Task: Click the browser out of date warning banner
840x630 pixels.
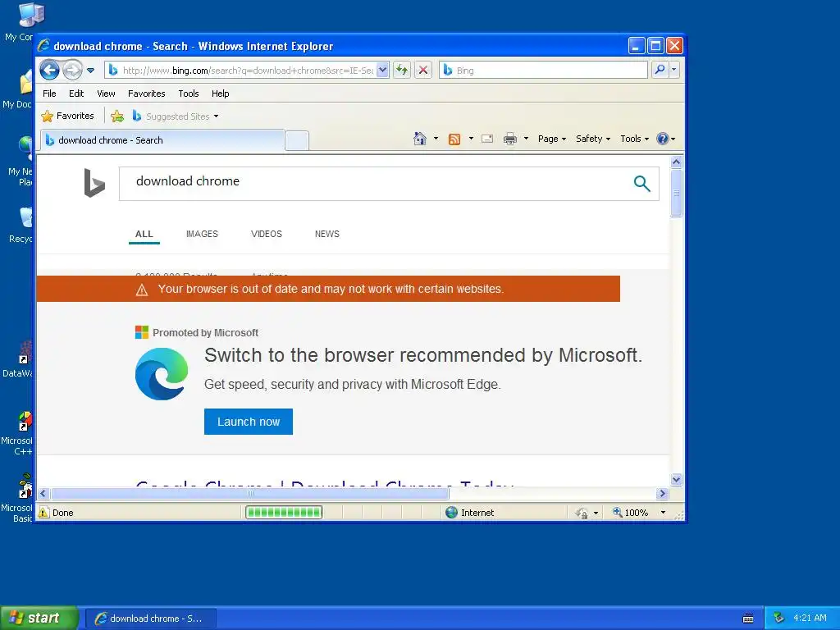Action: pyautogui.click(x=328, y=289)
